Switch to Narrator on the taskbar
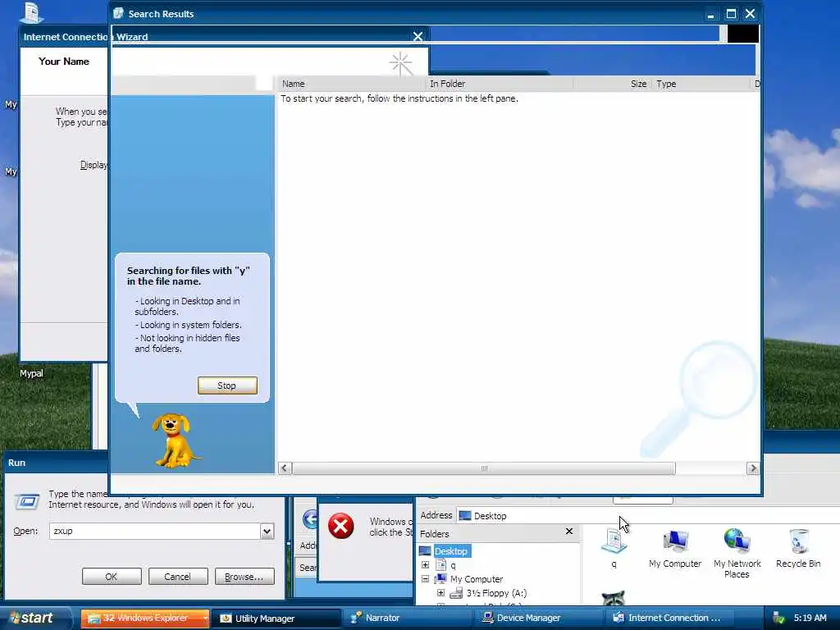 [407, 619]
